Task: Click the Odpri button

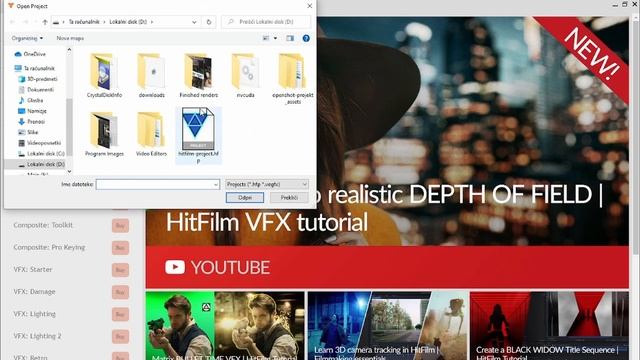Action: (245, 198)
